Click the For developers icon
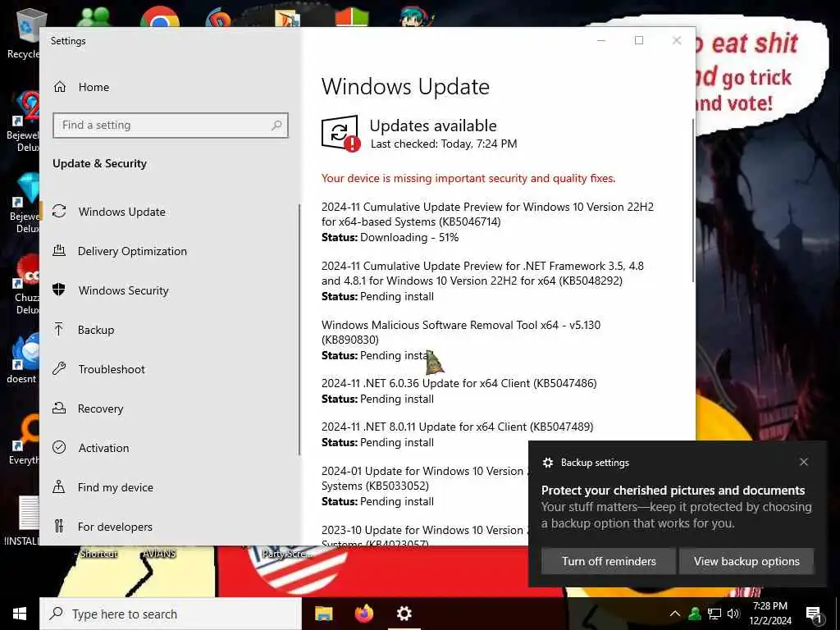Image resolution: width=840 pixels, height=630 pixels. tap(59, 526)
